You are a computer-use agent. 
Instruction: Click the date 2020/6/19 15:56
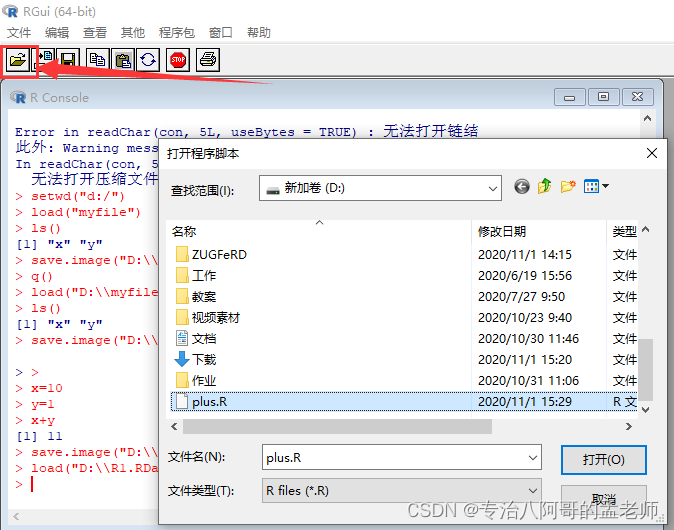[525, 276]
